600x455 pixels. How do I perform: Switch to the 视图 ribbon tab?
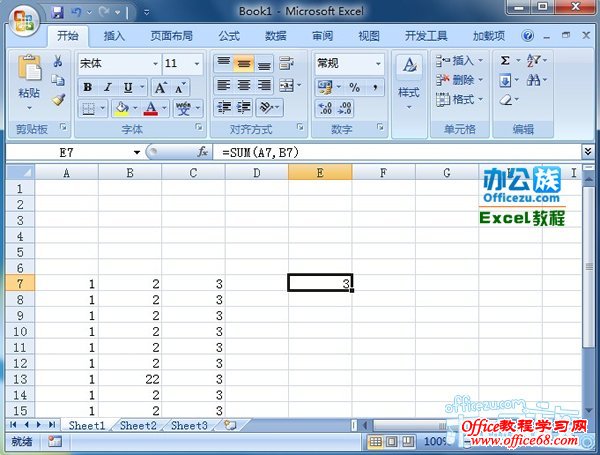click(368, 36)
